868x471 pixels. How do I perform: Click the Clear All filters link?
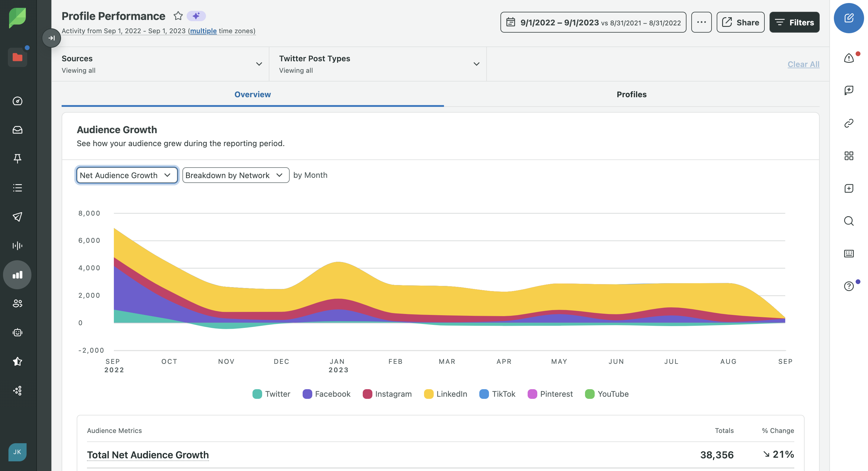804,64
